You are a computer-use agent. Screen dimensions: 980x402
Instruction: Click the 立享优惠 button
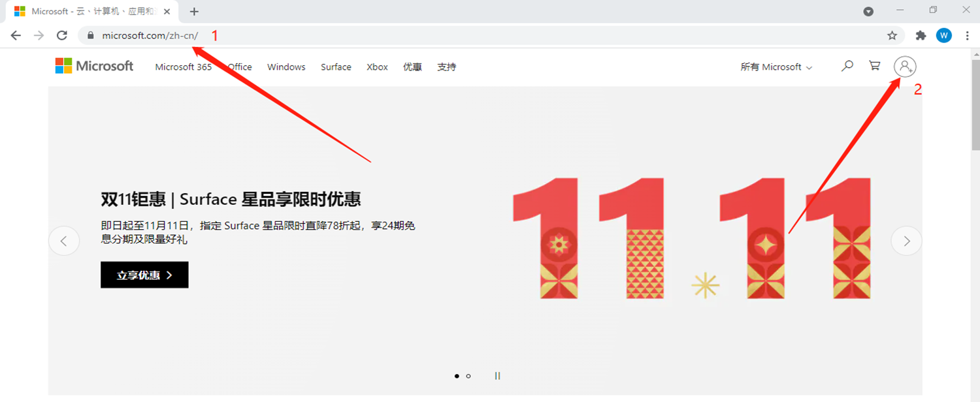(x=144, y=275)
